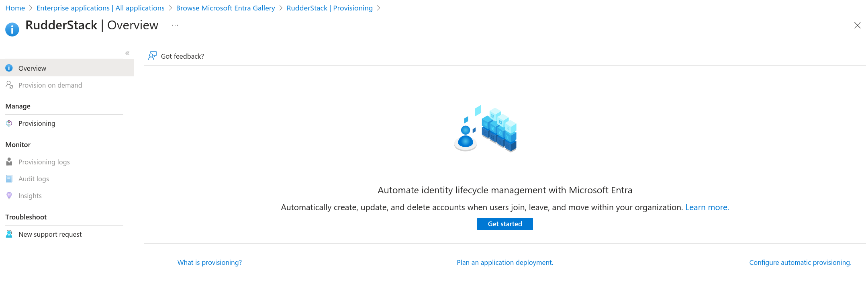Go to RudderStack | Provisioning breadcrumb

[329, 8]
